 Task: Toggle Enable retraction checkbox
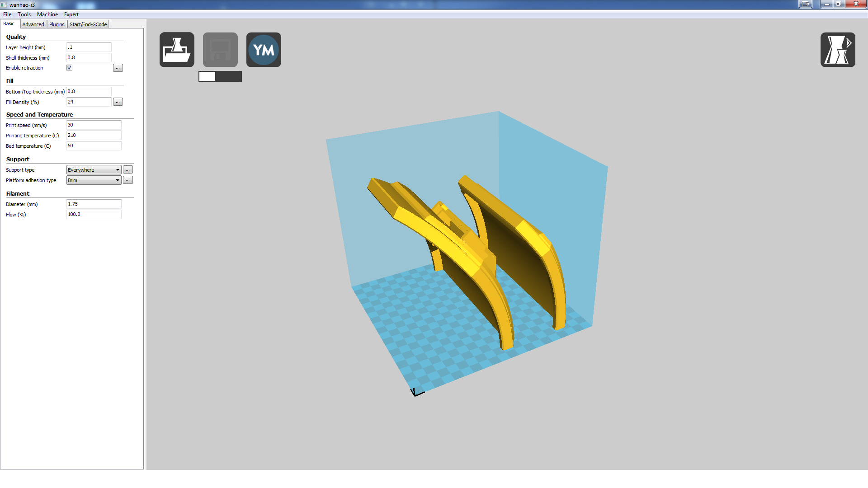click(70, 68)
